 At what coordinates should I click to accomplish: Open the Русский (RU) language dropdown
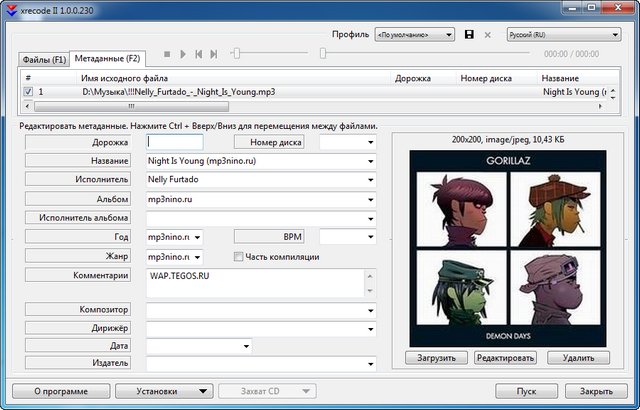click(560, 34)
